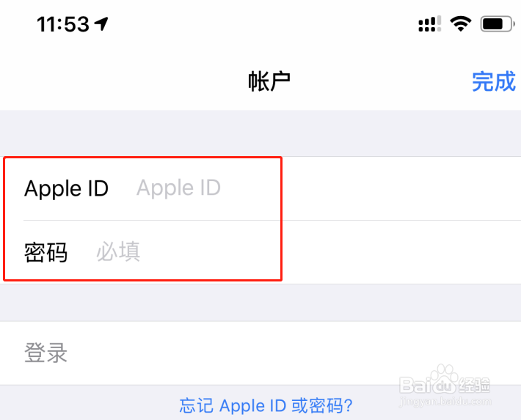The image size is (521, 420).
Task: Tap the battery level icon
Action: point(498,24)
